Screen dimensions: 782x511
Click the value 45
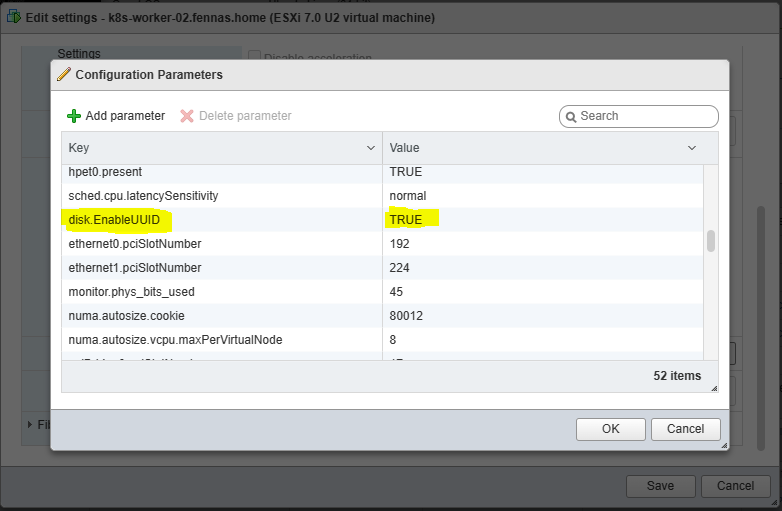pos(396,292)
